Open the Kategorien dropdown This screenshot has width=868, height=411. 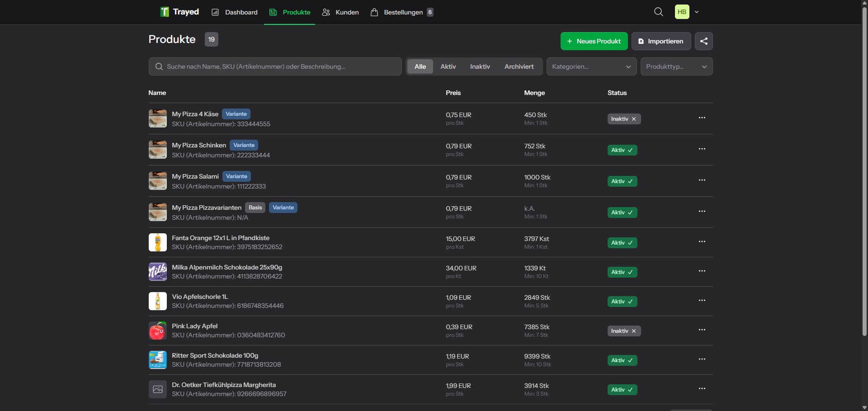(x=591, y=66)
